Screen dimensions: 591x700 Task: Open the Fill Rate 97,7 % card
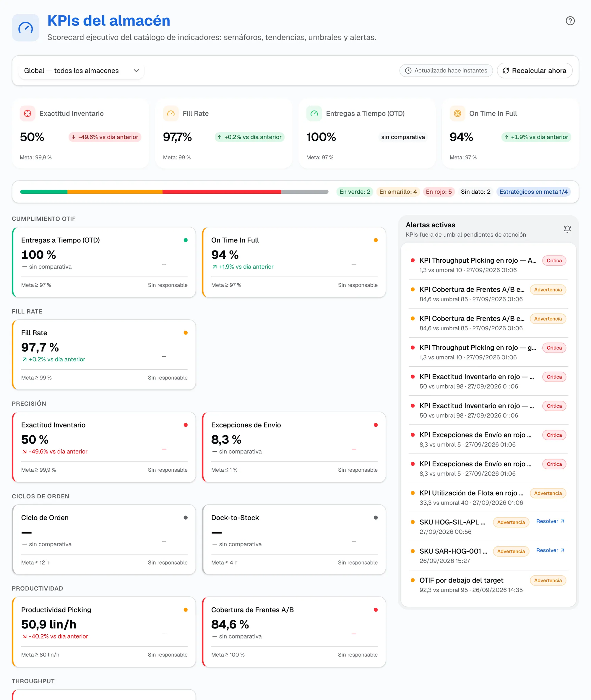click(x=104, y=355)
